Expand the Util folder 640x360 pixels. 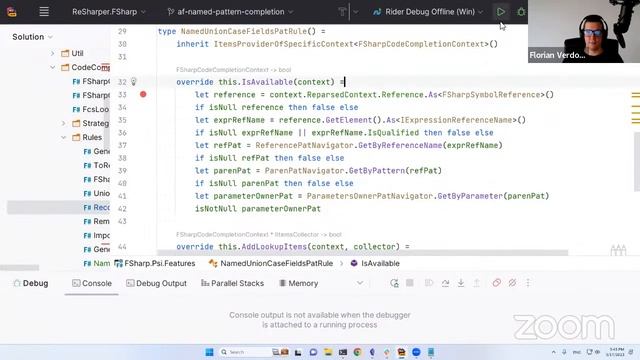pos(52,53)
